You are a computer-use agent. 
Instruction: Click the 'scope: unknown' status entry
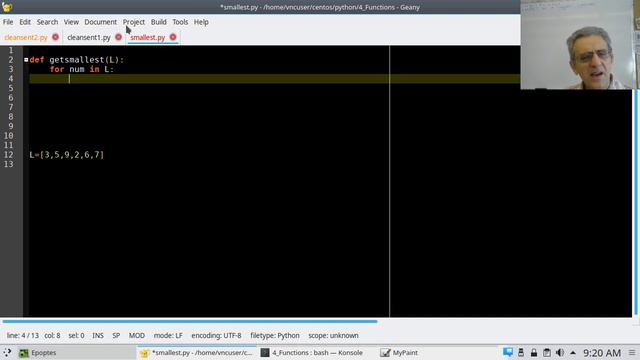[x=333, y=336]
